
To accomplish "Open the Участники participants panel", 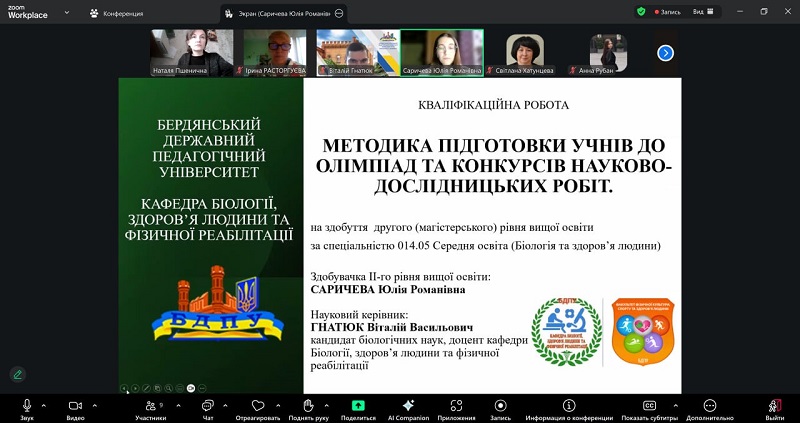I will tap(150, 406).
